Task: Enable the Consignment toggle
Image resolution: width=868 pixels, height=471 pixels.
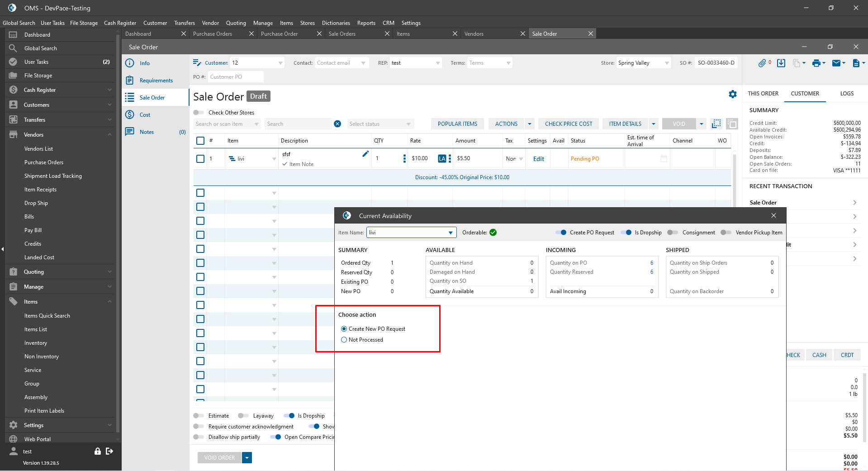Action: tap(673, 233)
